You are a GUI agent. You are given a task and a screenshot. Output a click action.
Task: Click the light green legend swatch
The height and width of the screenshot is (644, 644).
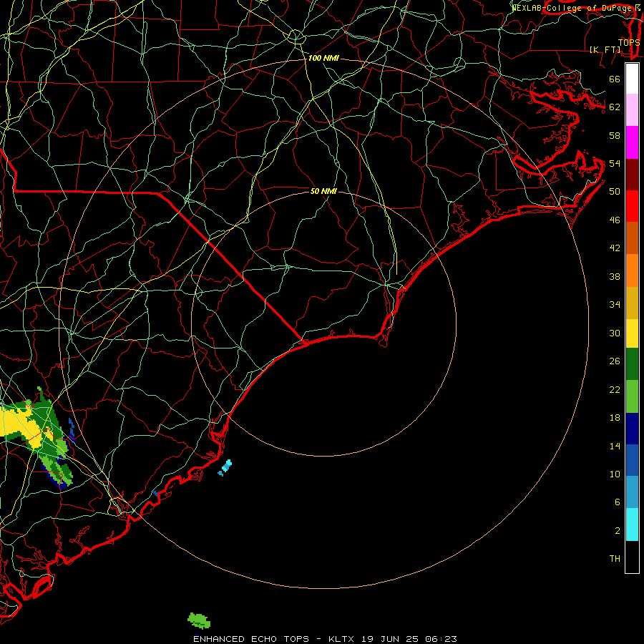click(x=632, y=396)
